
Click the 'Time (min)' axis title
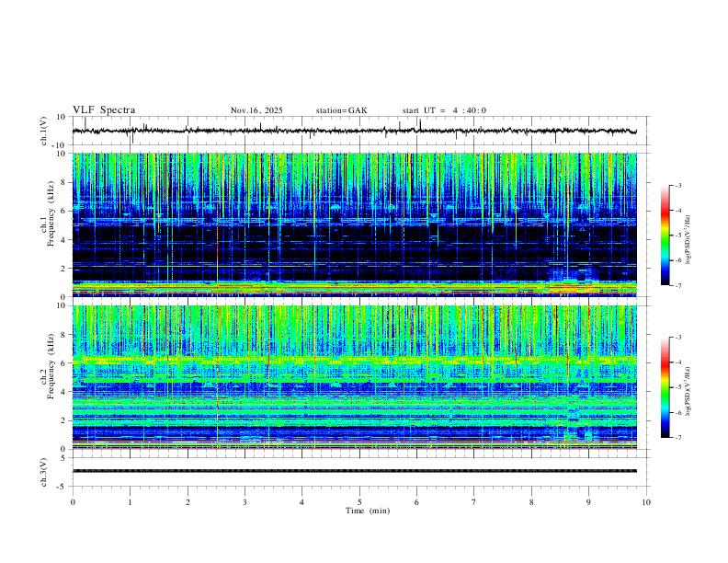click(x=368, y=511)
